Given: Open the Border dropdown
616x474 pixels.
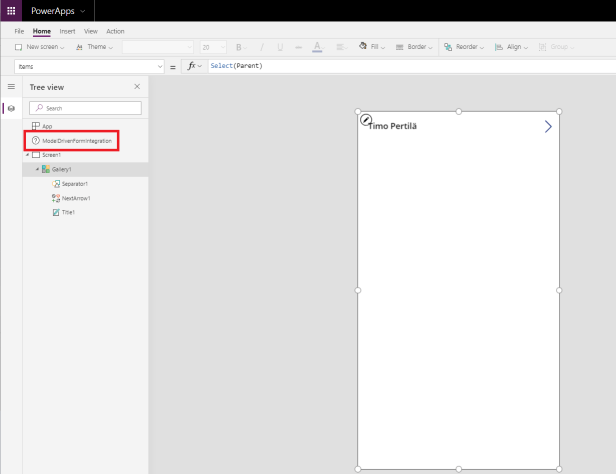Looking at the screenshot, I should [414, 47].
